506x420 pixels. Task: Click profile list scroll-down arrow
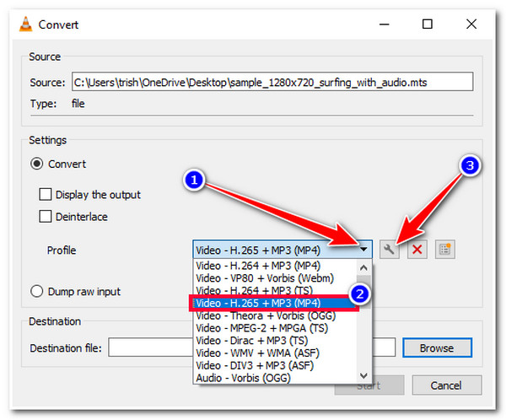point(363,375)
